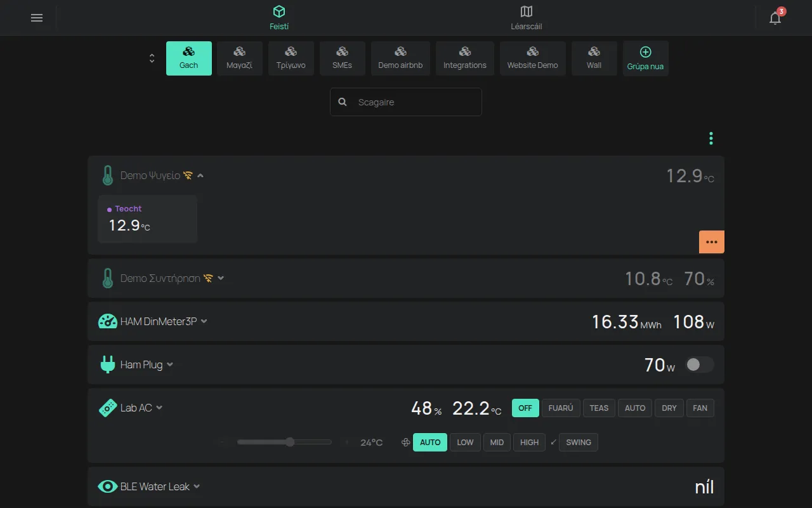The width and height of the screenshot is (812, 508).
Task: Adjust the Lab AC temperature slider
Action: [x=284, y=442]
